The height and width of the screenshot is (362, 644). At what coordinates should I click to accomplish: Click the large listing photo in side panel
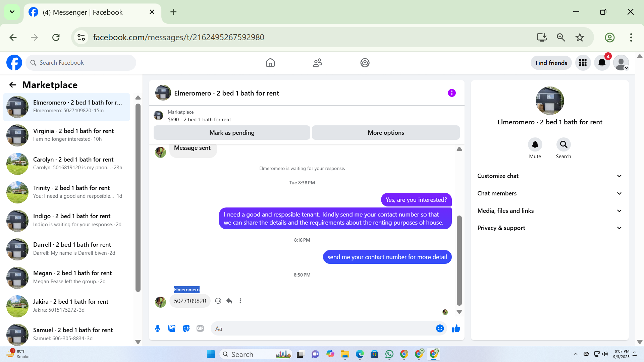[550, 101]
